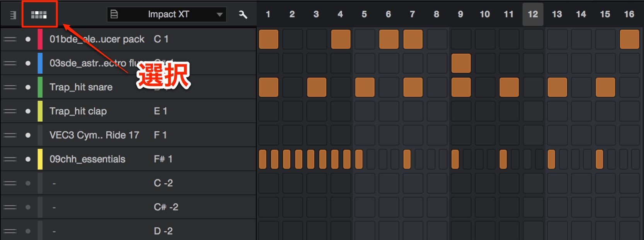Click reorder handle of VEC3 Cym Ride row
Image resolution: width=644 pixels, height=240 pixels.
coord(10,135)
